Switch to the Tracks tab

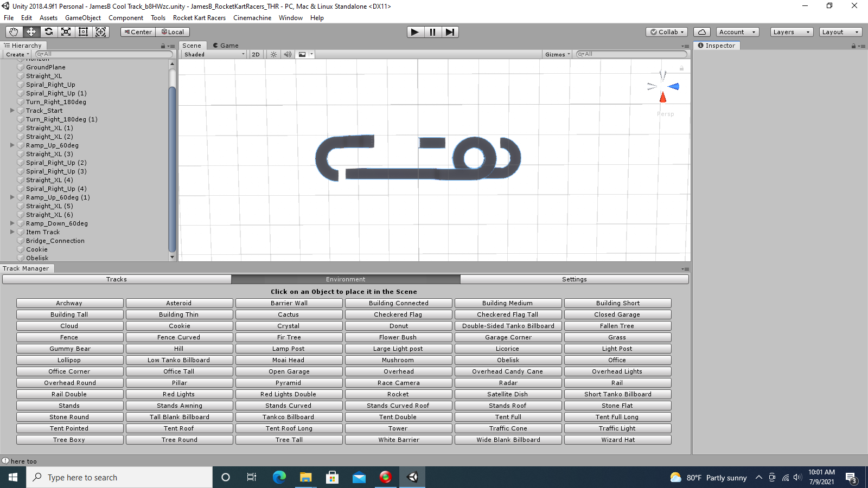click(x=117, y=279)
